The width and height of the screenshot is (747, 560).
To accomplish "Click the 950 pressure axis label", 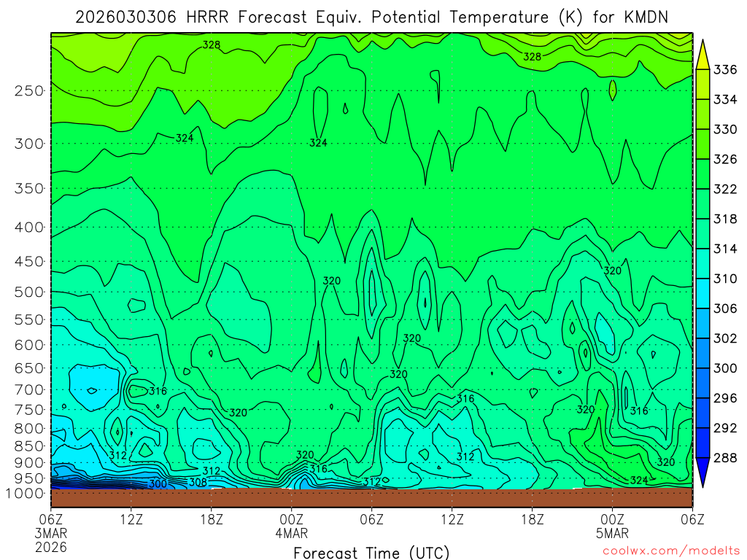I will click(x=29, y=478).
